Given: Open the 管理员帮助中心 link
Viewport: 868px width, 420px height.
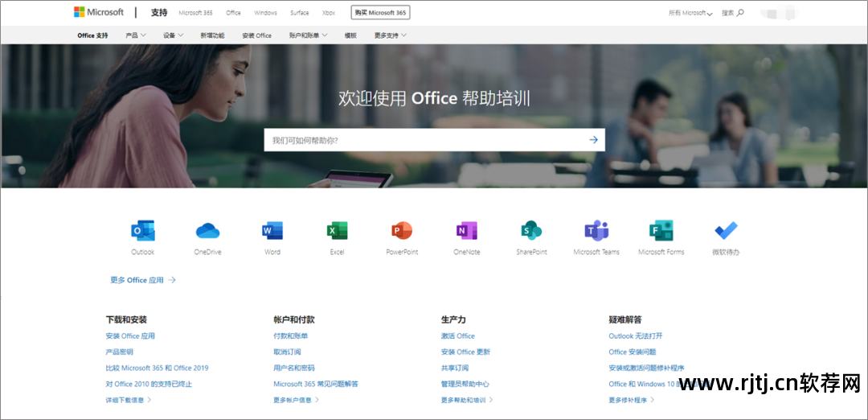Looking at the screenshot, I should point(465,384).
